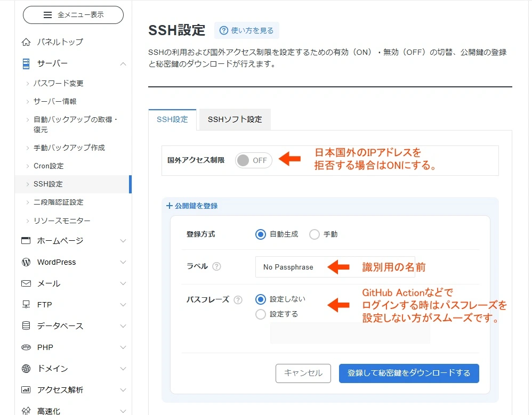Toggle the 国外アクセス制限 switch
The height and width of the screenshot is (415, 532).
coord(254,160)
